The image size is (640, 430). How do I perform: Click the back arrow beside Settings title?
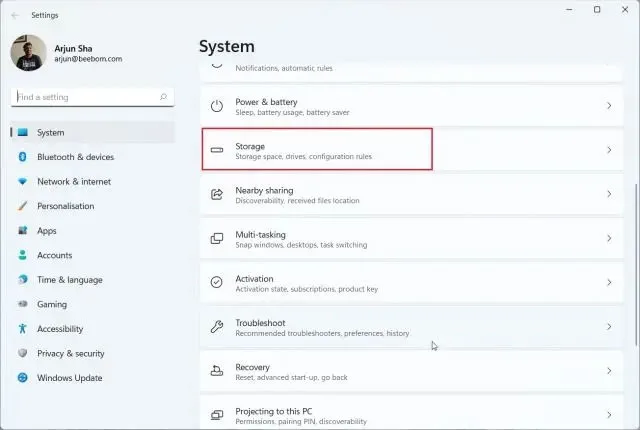[x=15, y=16]
